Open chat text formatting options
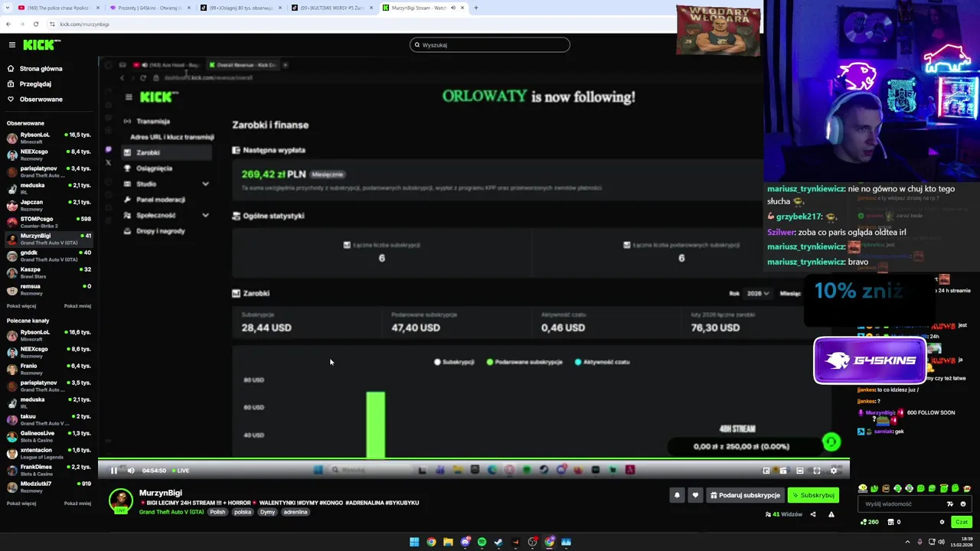980x551 pixels. 950,504
